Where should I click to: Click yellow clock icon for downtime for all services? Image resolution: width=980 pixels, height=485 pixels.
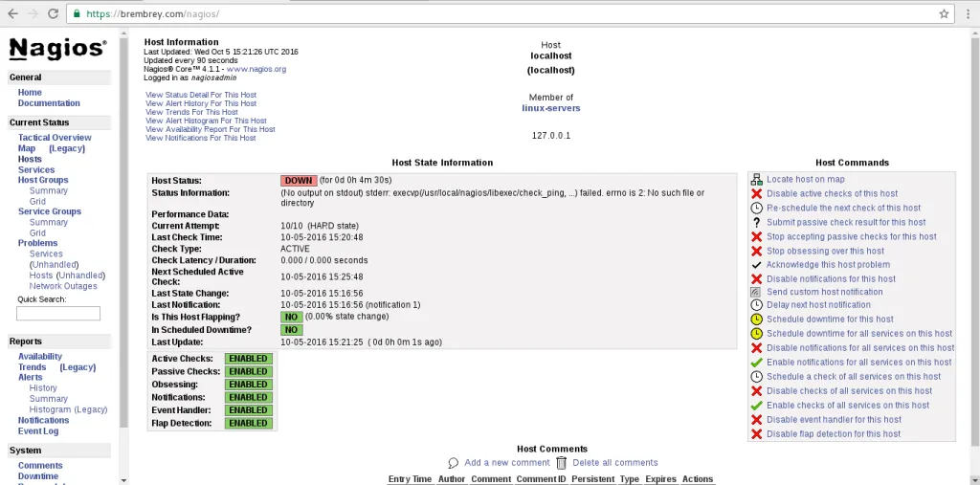tap(756, 334)
